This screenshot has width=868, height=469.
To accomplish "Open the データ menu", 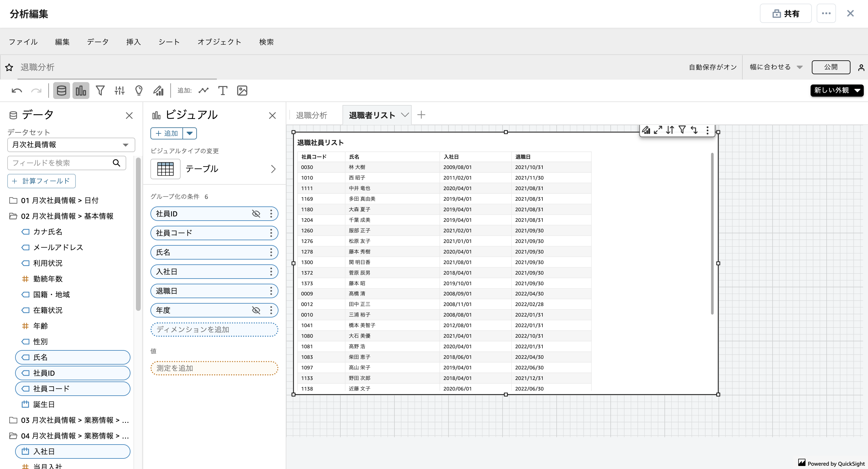I will pos(97,42).
